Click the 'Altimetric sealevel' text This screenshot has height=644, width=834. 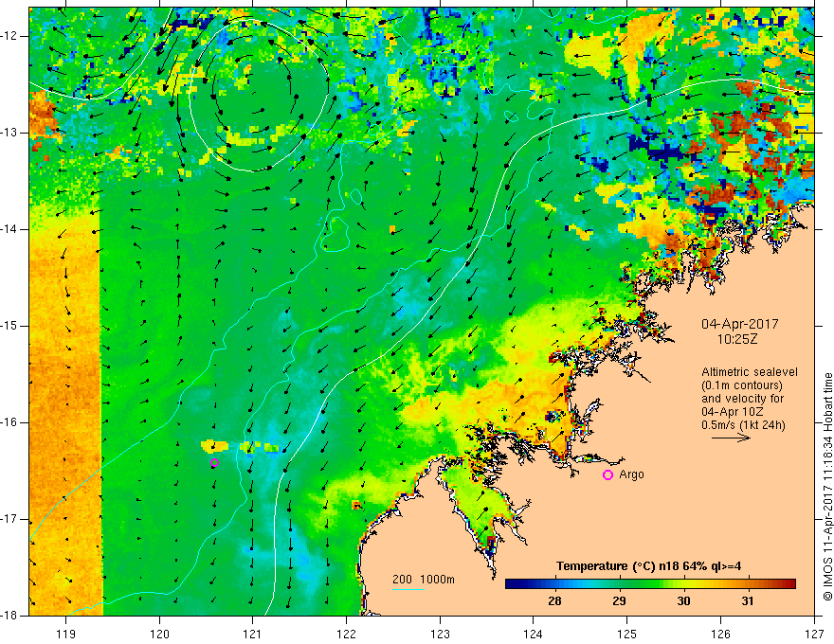pos(750,372)
